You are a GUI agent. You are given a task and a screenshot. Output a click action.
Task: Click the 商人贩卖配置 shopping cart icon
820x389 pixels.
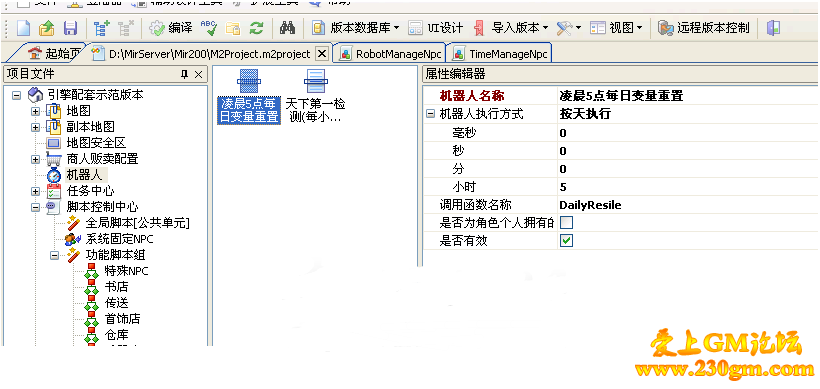(x=54, y=159)
